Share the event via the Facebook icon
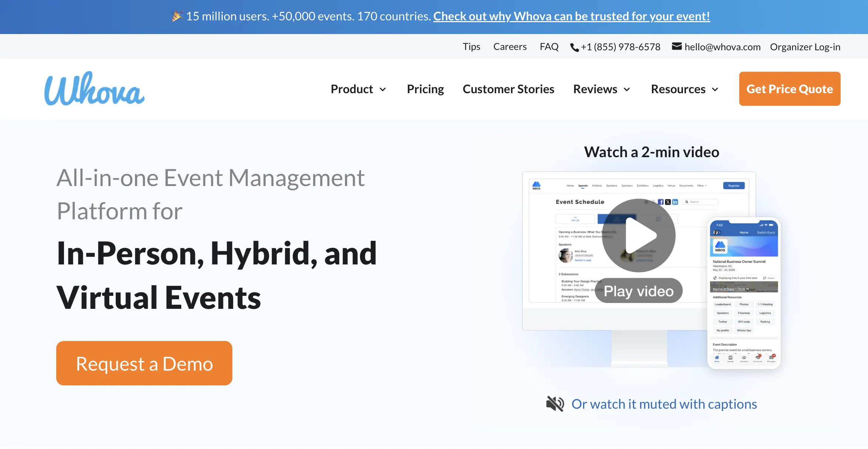The image size is (868, 449). click(662, 202)
